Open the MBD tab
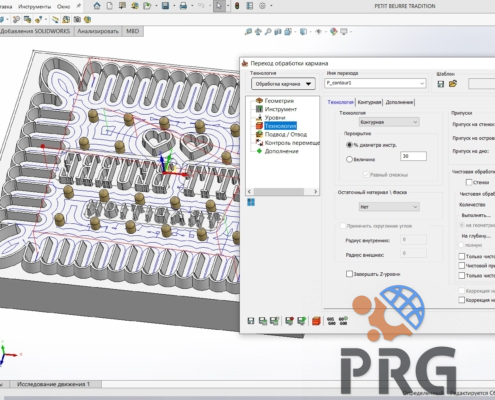The width and height of the screenshot is (495, 400). point(132,31)
